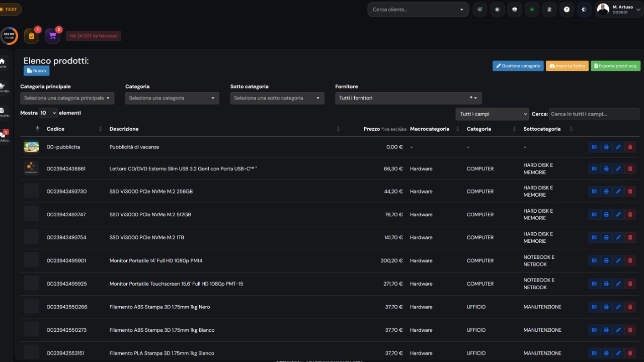Show barcode for SSD Vi3000 1TB

coord(594,237)
